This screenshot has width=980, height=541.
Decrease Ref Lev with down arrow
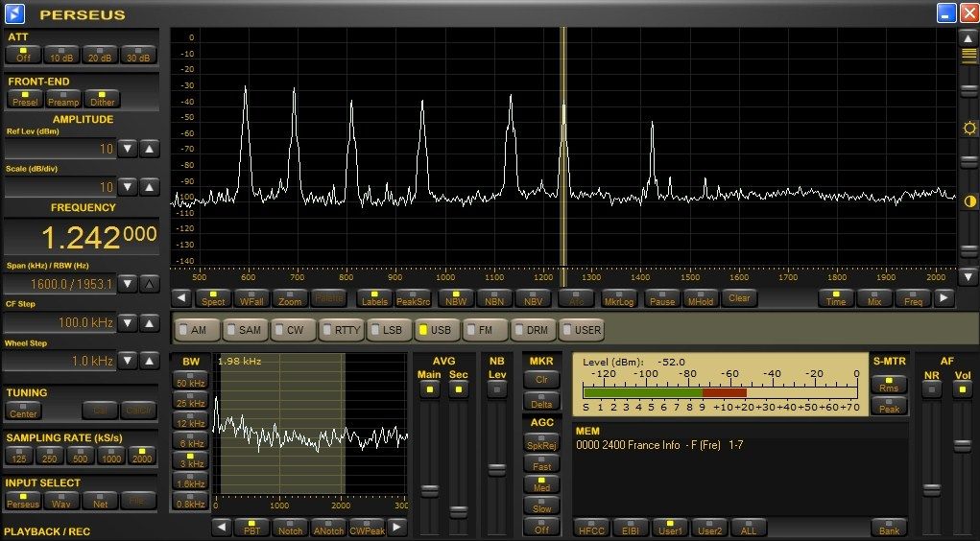coord(128,149)
